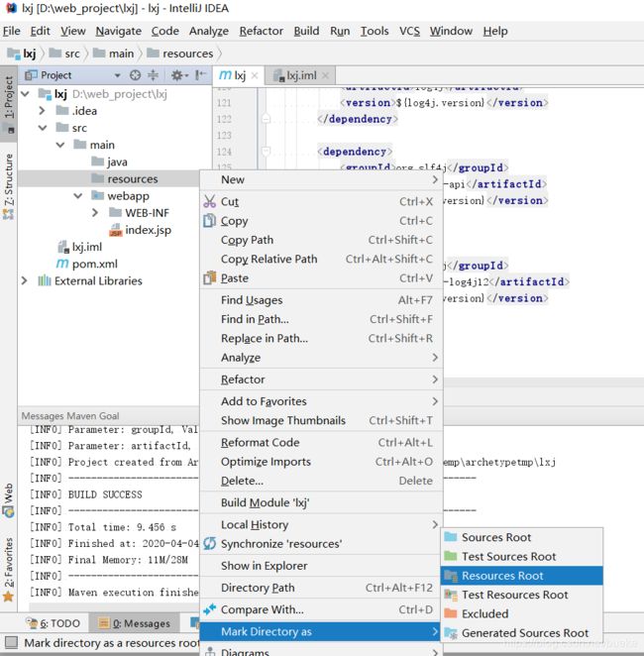Open the Project view type dropdown
The image size is (644, 656).
117,75
